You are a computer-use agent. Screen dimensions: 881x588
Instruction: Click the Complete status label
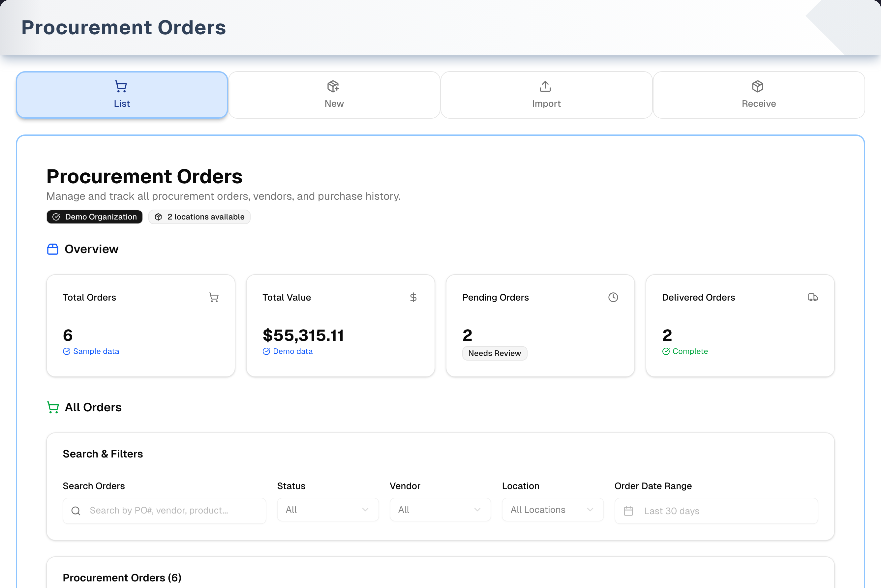coord(690,351)
